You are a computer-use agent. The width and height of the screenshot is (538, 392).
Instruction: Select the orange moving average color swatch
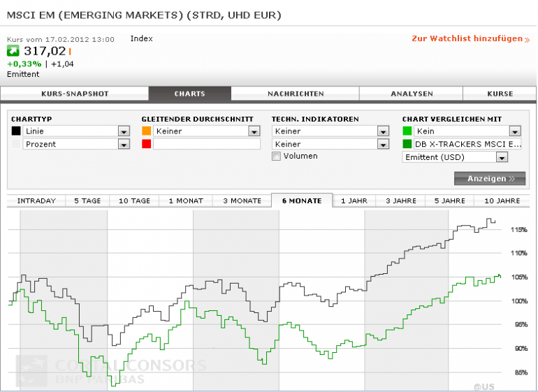147,131
